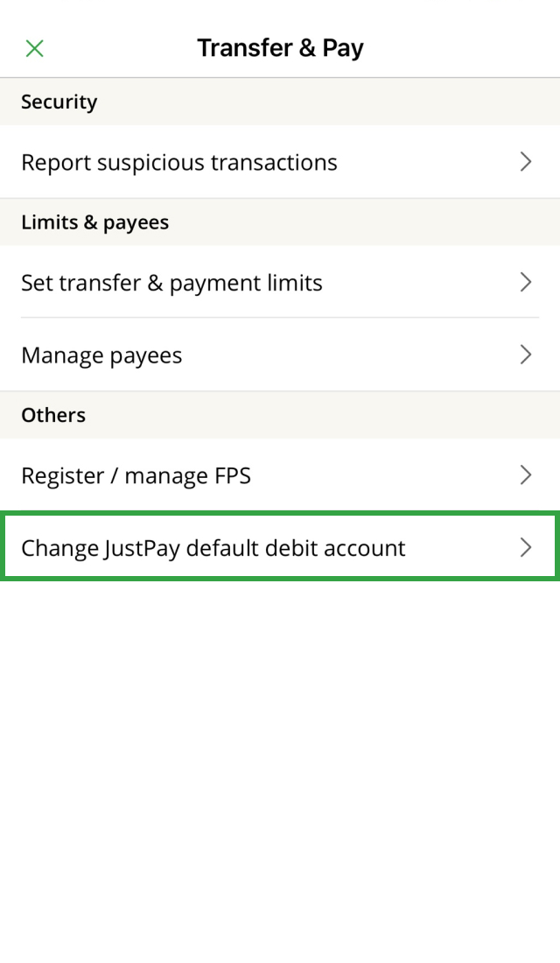Tap chevron next to Set transfer & payment limits
560x963 pixels.
coord(526,282)
